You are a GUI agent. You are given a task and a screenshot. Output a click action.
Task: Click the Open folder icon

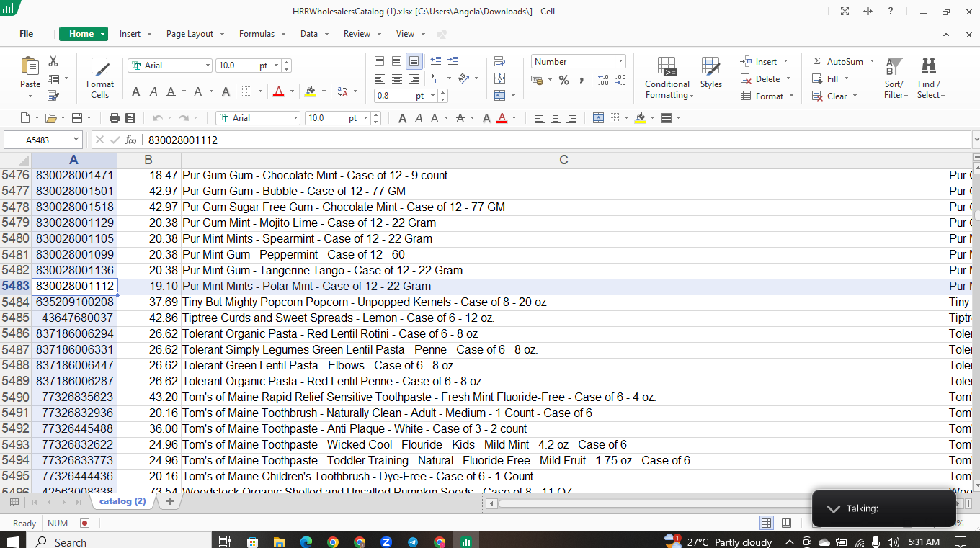click(50, 118)
